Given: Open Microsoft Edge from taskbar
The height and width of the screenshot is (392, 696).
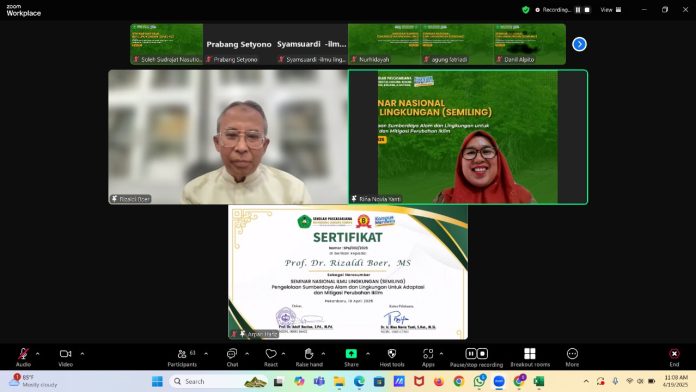Looking at the screenshot, I should coord(359,381).
